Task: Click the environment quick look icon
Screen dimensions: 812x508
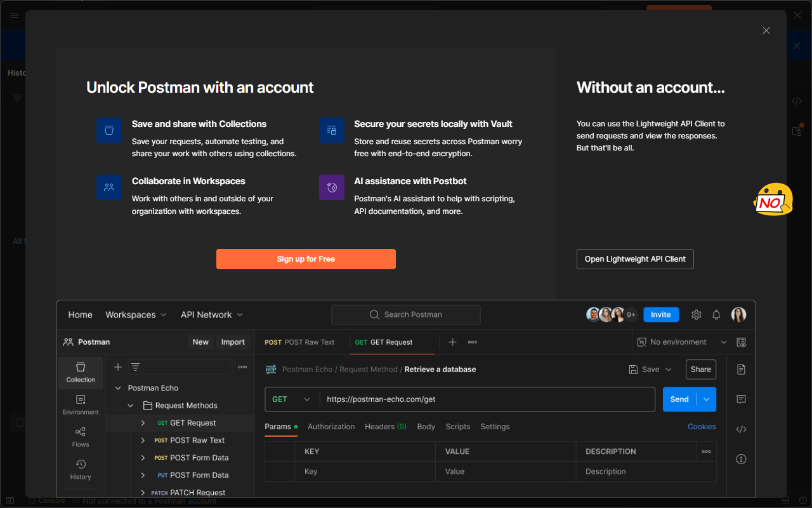Action: coord(742,342)
